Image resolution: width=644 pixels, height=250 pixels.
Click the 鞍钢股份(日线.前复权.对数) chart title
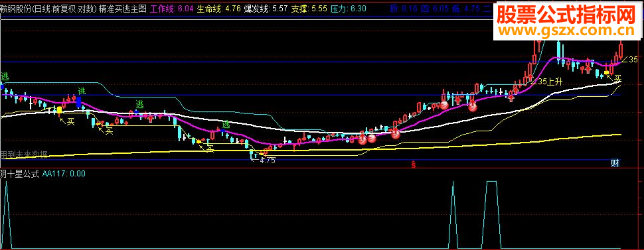48,9
